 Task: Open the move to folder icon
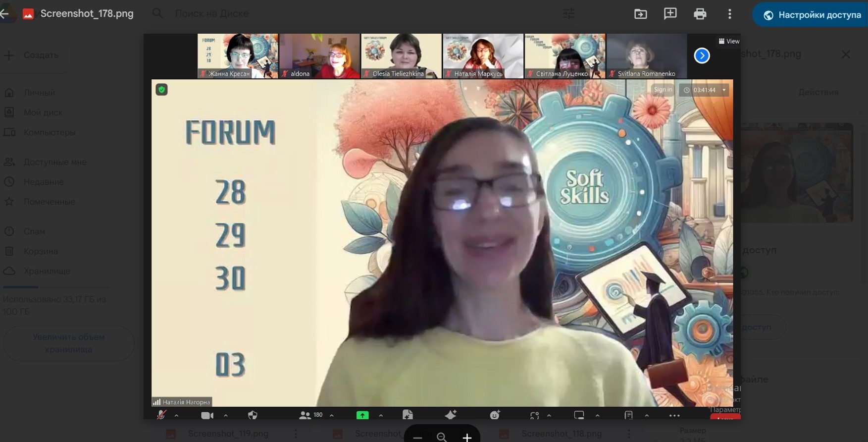click(641, 14)
